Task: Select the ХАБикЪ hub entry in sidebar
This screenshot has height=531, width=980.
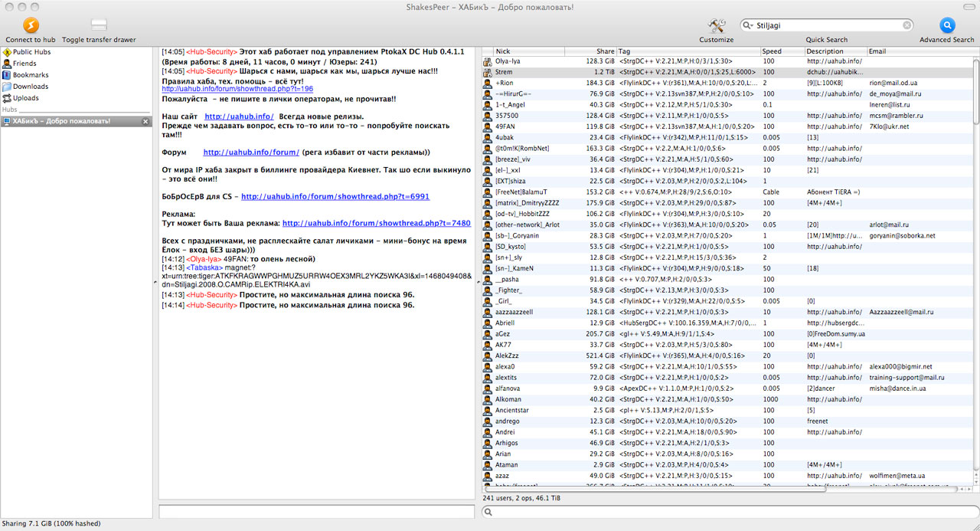Action: point(61,121)
